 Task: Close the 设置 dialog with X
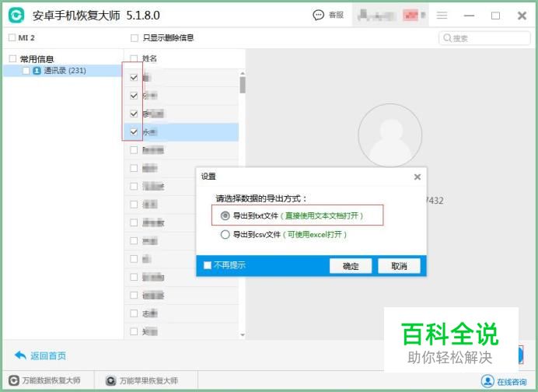tap(417, 177)
